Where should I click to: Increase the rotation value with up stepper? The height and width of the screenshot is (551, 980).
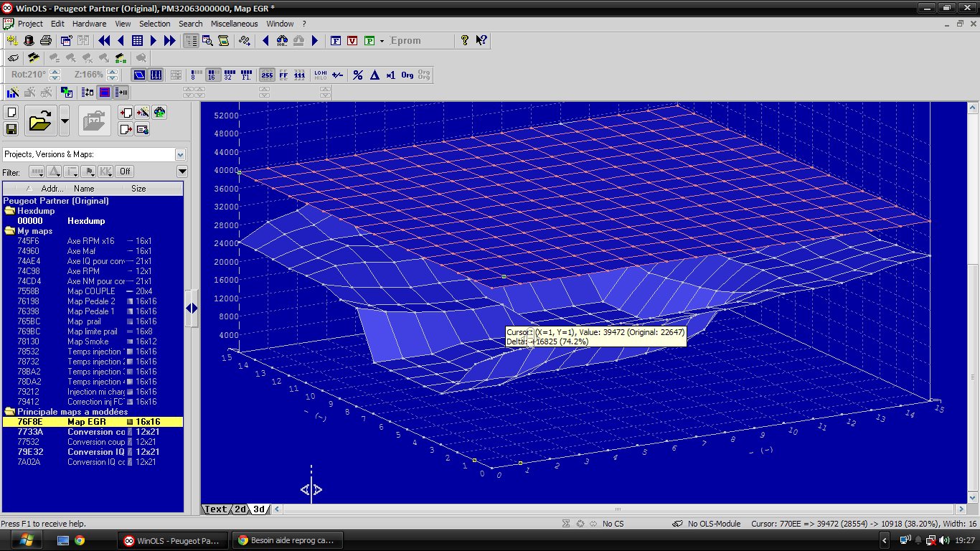[55, 72]
